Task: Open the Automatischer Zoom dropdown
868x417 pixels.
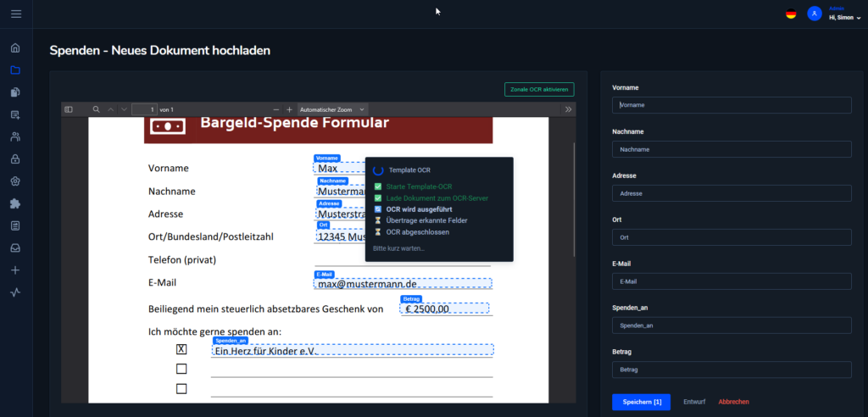Action: (332, 109)
